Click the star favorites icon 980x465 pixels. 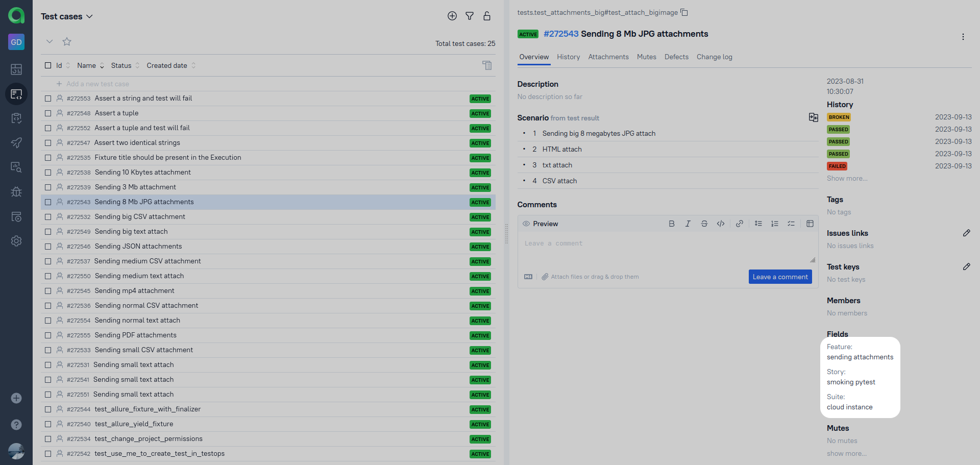(x=67, y=42)
